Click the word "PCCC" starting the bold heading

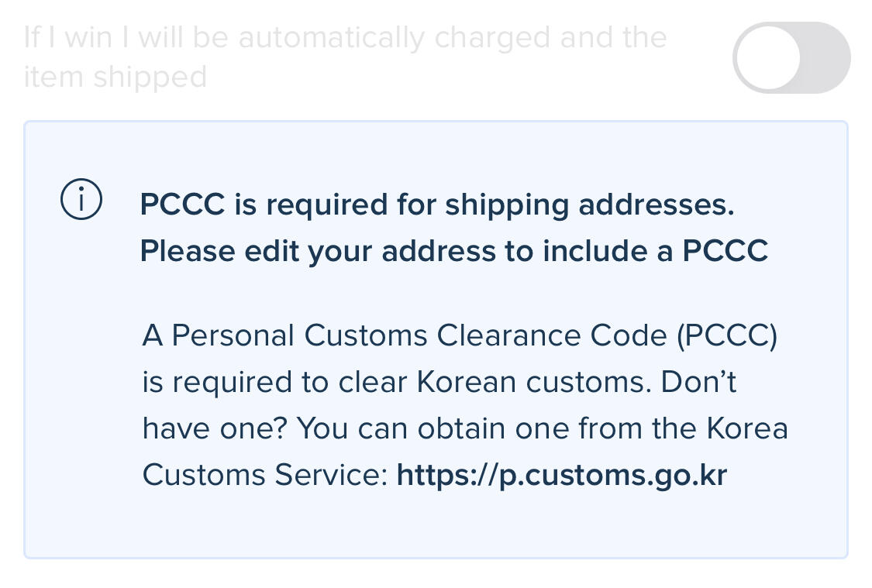[183, 205]
